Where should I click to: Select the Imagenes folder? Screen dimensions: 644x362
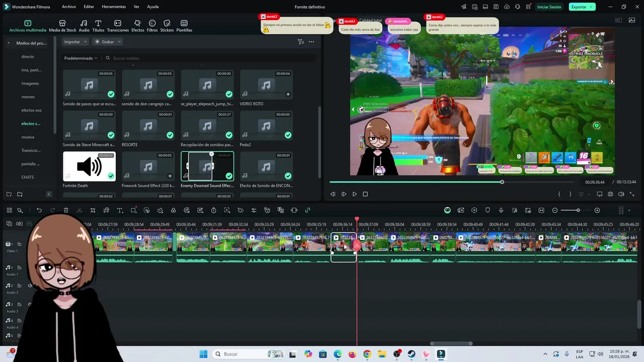[x=30, y=83]
